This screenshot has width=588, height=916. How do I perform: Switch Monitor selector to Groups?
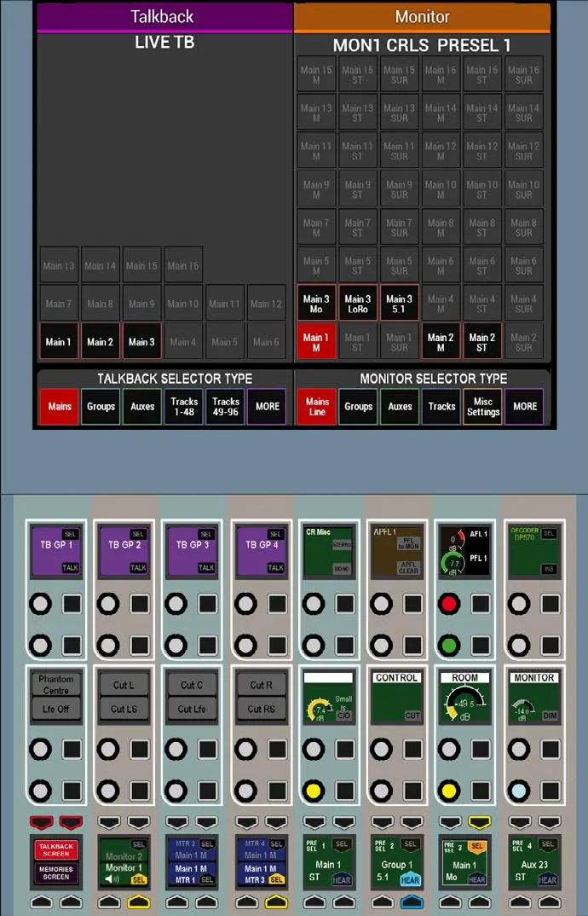(x=358, y=407)
